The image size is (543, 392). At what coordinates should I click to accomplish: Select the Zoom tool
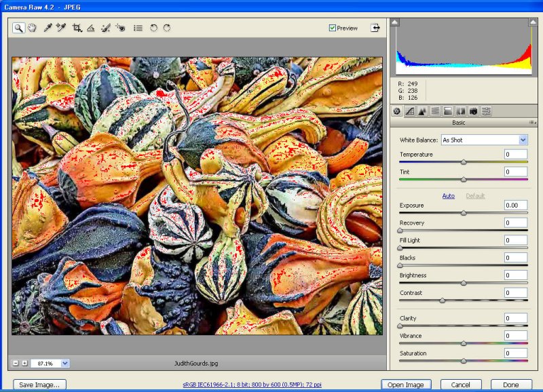pyautogui.click(x=19, y=28)
